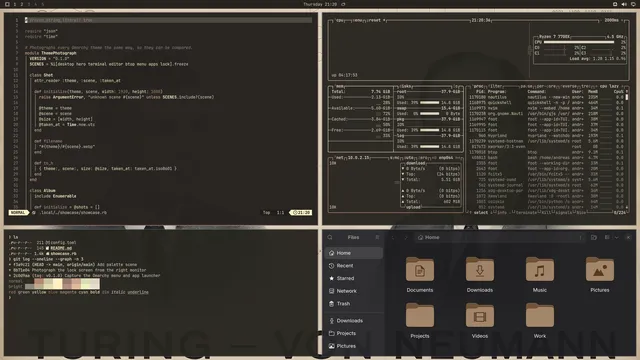Click terminate at bottom of btop proc box
Viewport: 640px width, 360px height.
(527, 213)
